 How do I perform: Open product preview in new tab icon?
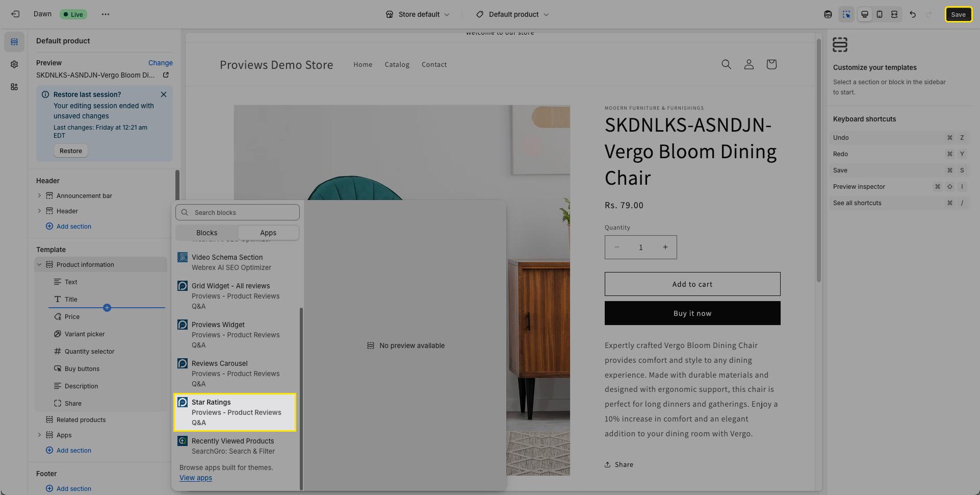click(x=166, y=75)
